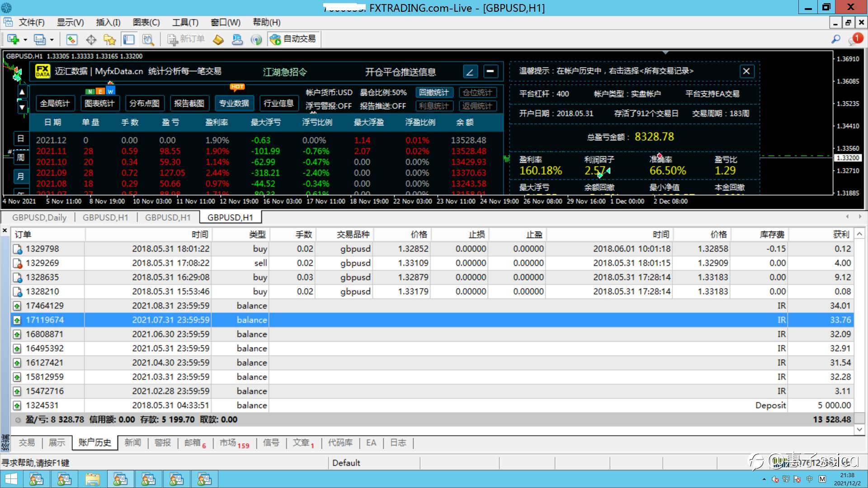This screenshot has width=868, height=488.
Task: Expand the Profiles dropdown arrow
Action: [52, 40]
